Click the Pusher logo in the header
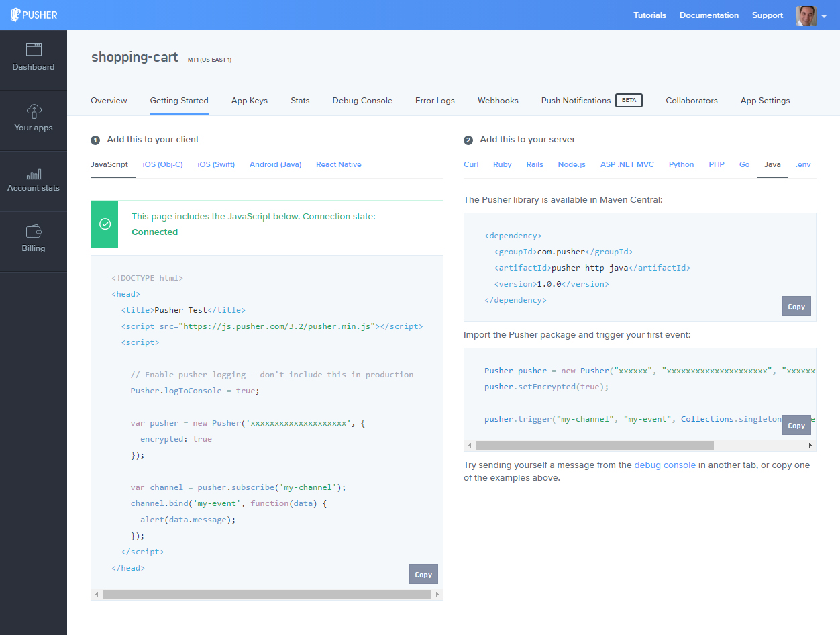Viewport: 840px width, 635px height. pos(34,15)
